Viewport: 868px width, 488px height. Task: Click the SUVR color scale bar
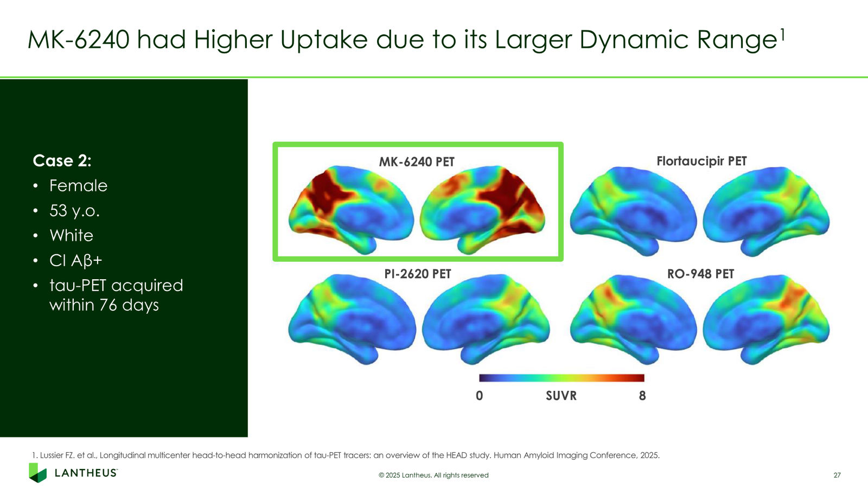click(x=561, y=378)
